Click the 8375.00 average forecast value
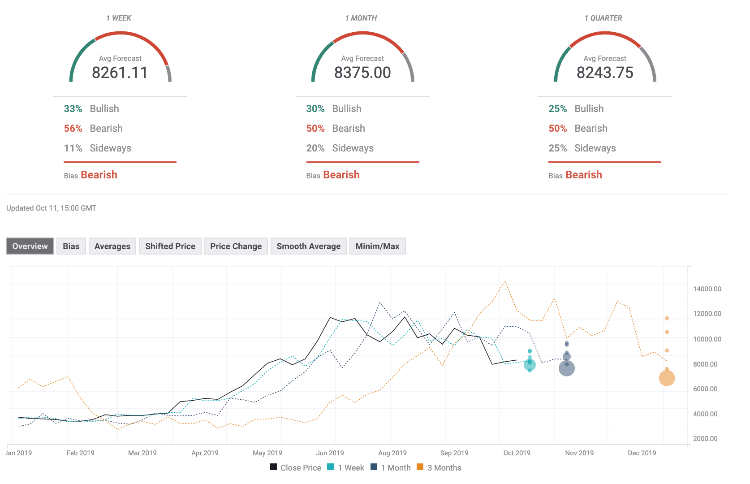This screenshot has height=484, width=750. click(362, 72)
